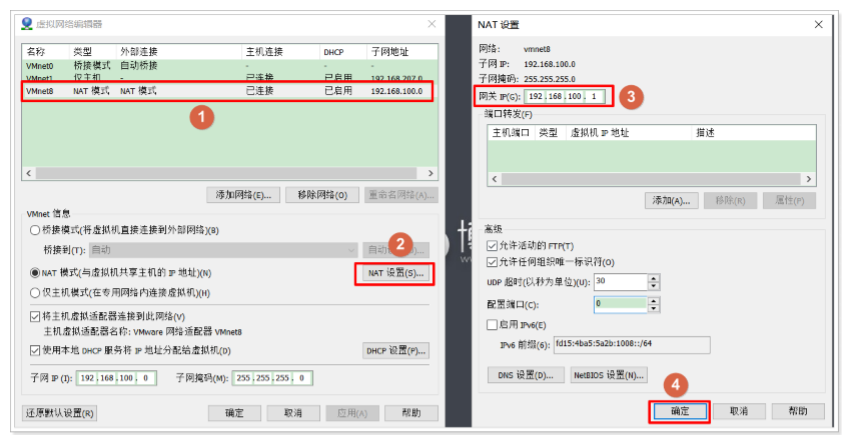
Task: Open NetBIOS 设置(N)... dialog
Action: click(608, 375)
